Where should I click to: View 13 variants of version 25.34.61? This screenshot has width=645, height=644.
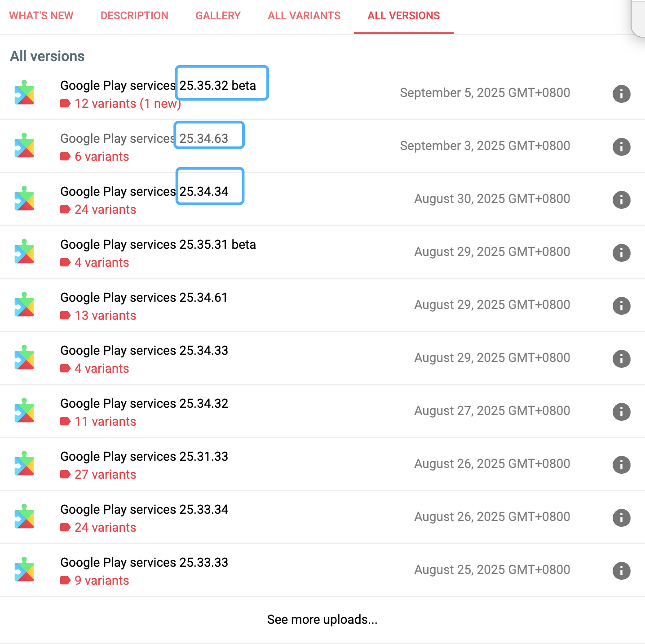coord(106,316)
